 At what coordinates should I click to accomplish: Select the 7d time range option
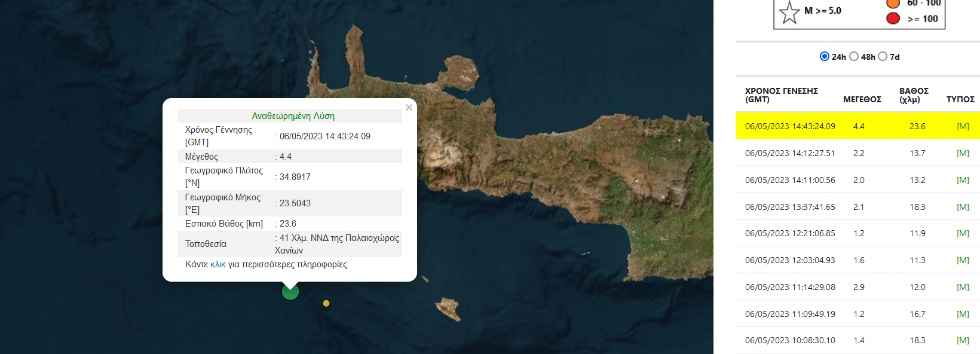click(x=883, y=56)
